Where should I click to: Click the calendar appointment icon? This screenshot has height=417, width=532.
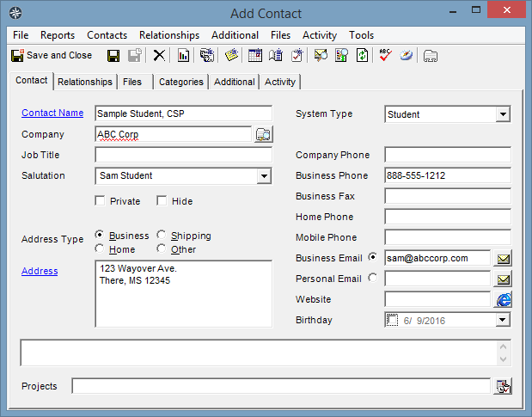tap(255, 56)
